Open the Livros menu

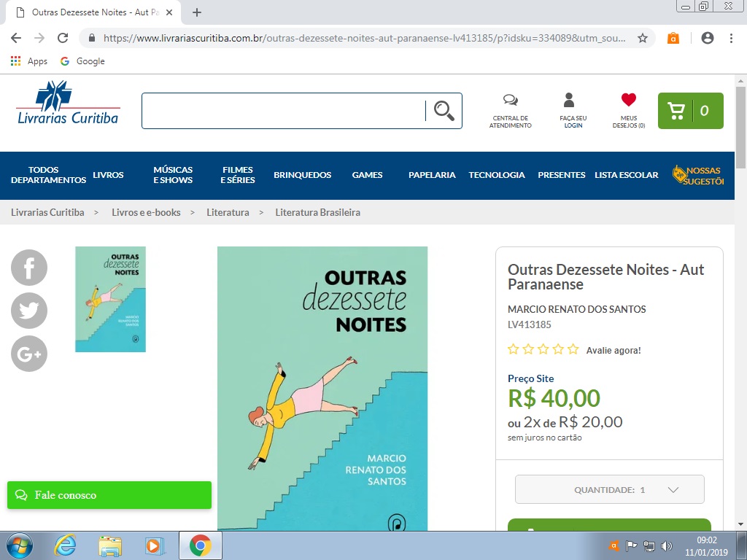click(108, 175)
